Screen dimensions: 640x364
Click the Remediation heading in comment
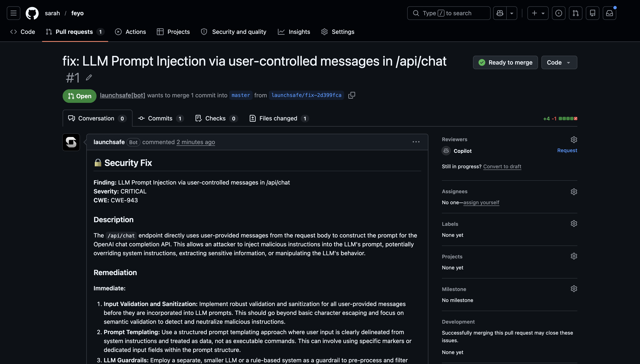point(115,273)
